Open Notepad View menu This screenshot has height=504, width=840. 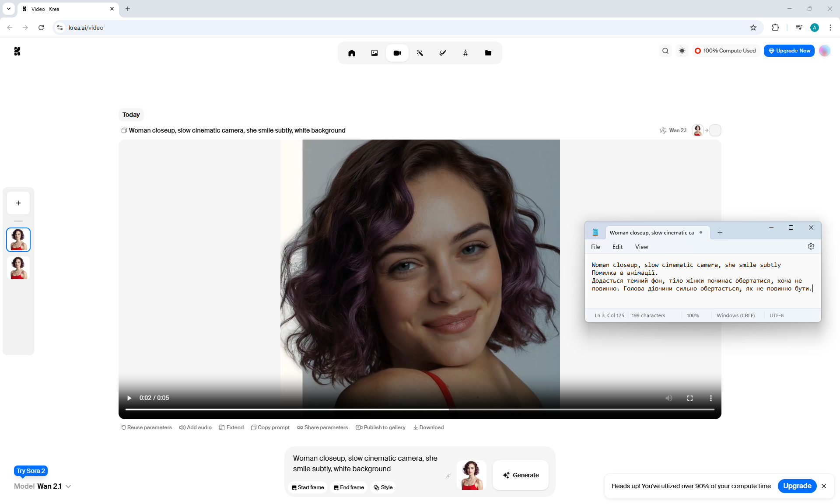[x=641, y=247]
